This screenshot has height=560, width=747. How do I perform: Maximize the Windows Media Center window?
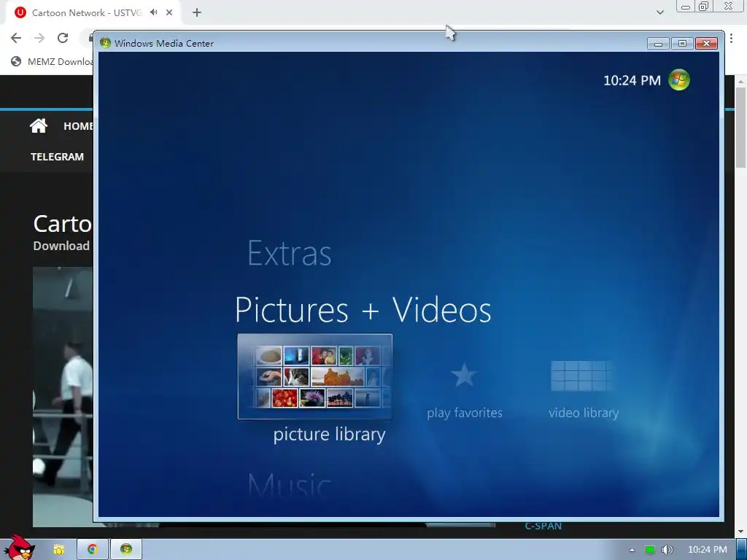(682, 44)
